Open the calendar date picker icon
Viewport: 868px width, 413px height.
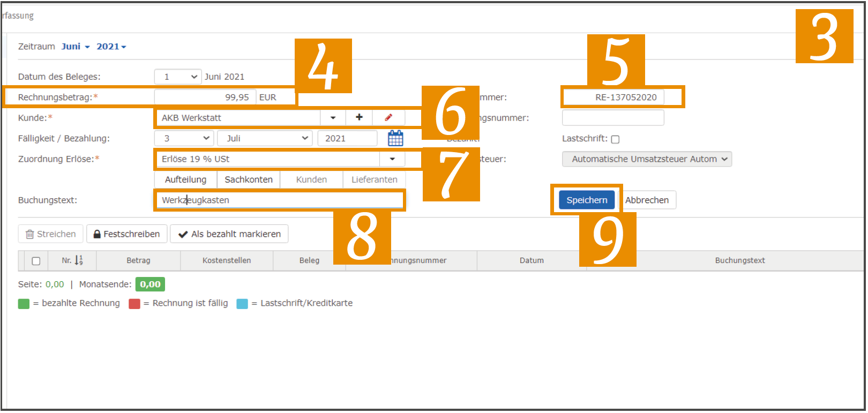tap(395, 138)
